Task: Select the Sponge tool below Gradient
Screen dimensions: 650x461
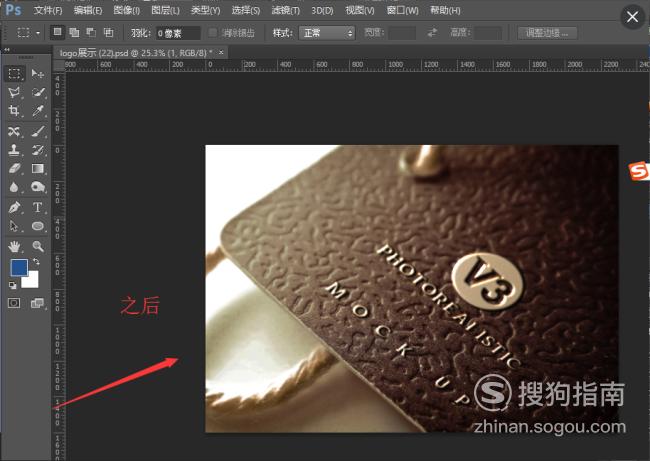Action: click(38, 187)
